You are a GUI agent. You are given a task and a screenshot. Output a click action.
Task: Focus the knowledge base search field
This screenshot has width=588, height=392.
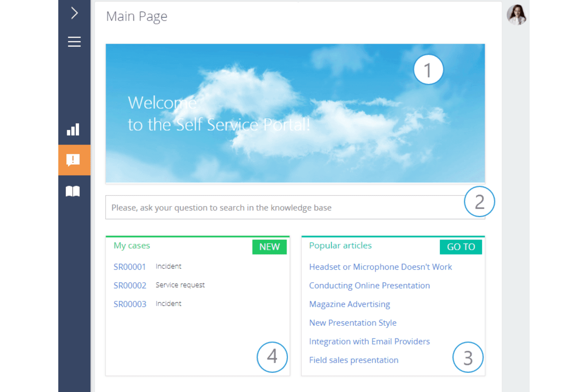[x=295, y=207]
